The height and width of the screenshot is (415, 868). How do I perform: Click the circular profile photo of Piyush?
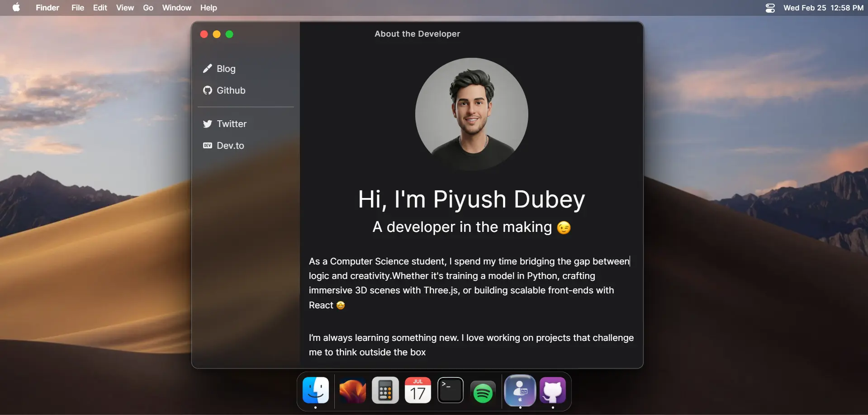click(471, 113)
